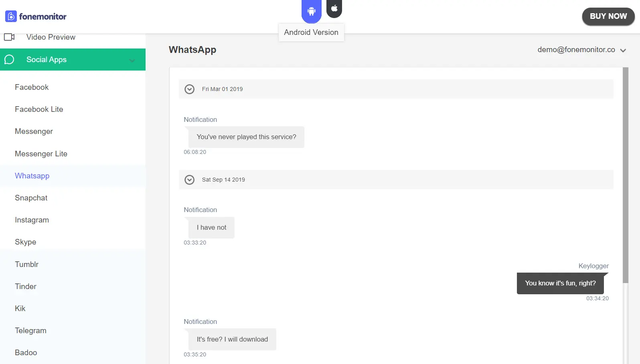This screenshot has height=364, width=640.
Task: Collapse the Sat Sep 14 2019 group
Action: click(x=189, y=180)
